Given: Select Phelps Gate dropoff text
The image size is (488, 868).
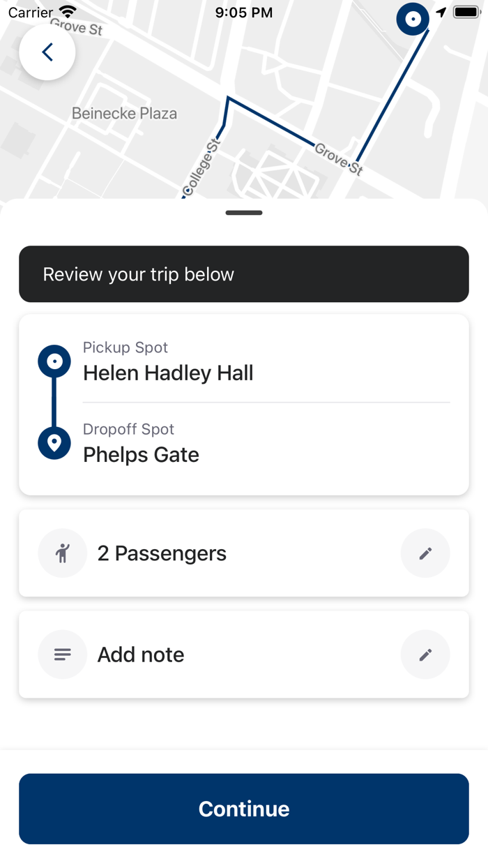Looking at the screenshot, I should point(141,454).
